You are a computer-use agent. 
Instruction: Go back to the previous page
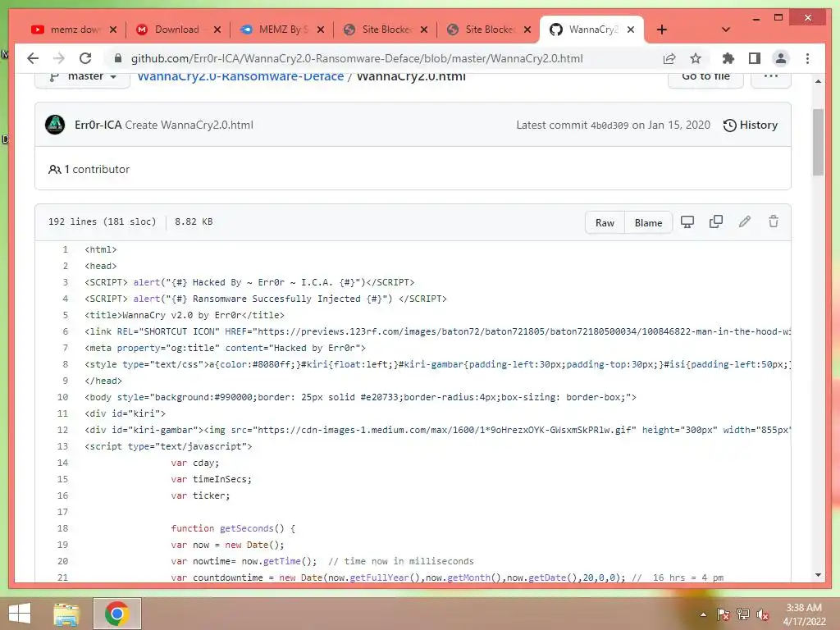pos(33,58)
